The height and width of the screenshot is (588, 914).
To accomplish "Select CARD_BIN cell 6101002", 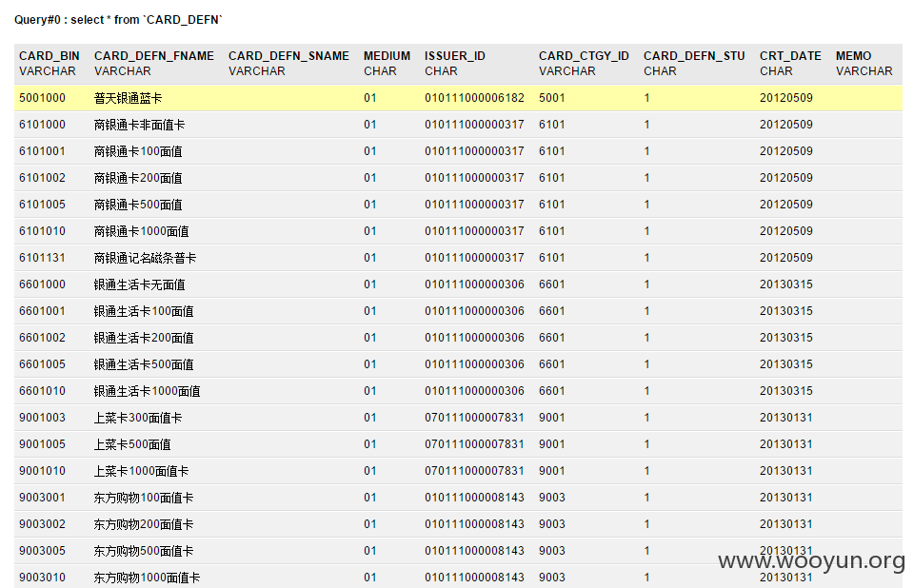I will [42, 178].
